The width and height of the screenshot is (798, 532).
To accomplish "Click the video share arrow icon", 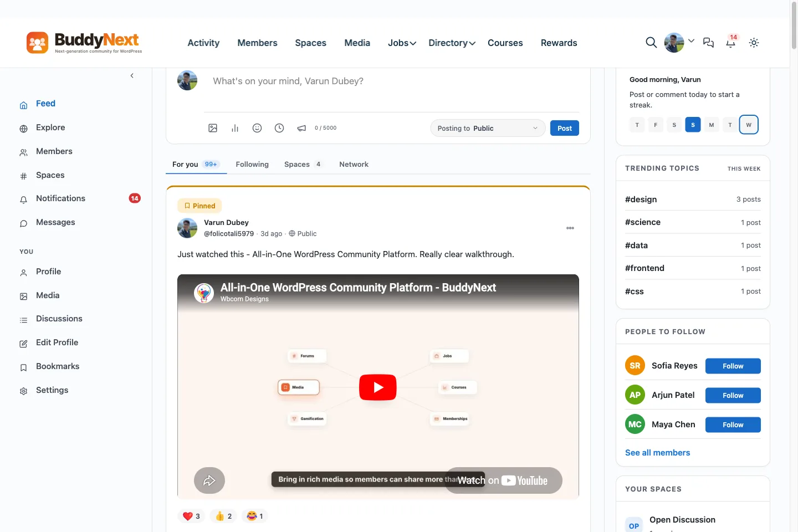I will coord(209,480).
